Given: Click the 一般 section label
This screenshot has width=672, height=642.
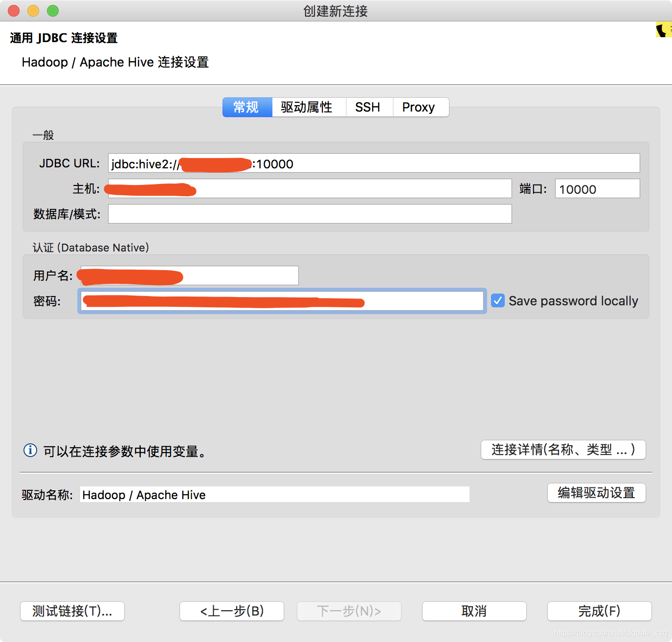Looking at the screenshot, I should pos(43,135).
